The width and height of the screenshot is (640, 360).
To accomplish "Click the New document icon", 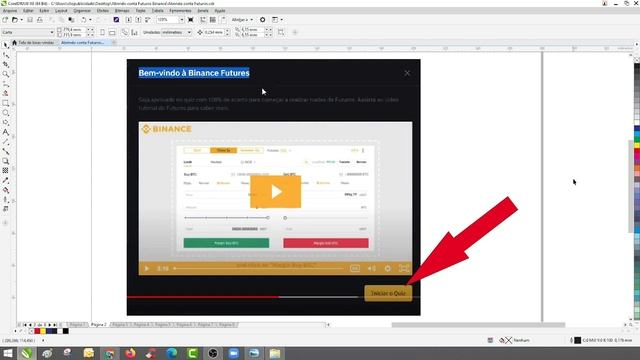I will 5,20.
